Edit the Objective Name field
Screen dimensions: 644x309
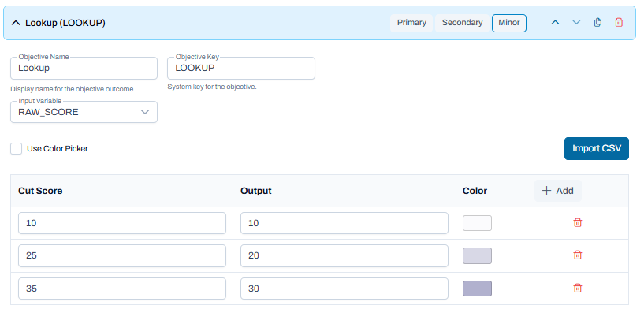[x=84, y=69]
